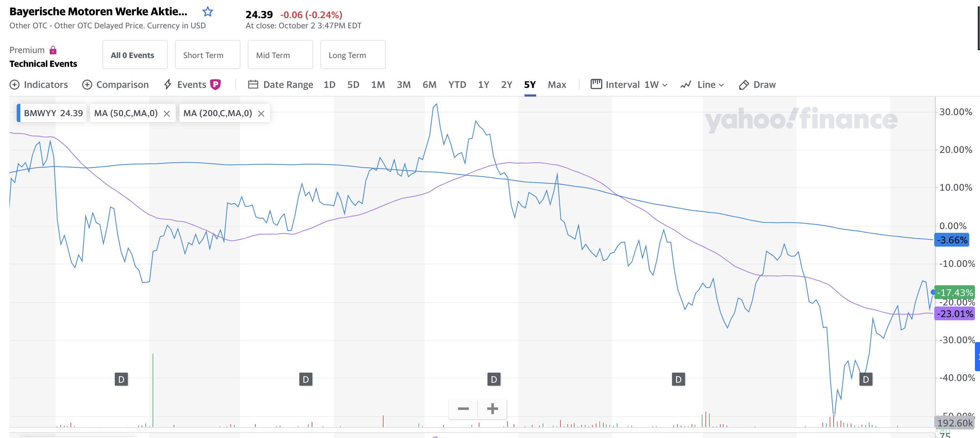Image resolution: width=980 pixels, height=438 pixels.
Task: Click the 192.60k volume label
Action: 955,423
